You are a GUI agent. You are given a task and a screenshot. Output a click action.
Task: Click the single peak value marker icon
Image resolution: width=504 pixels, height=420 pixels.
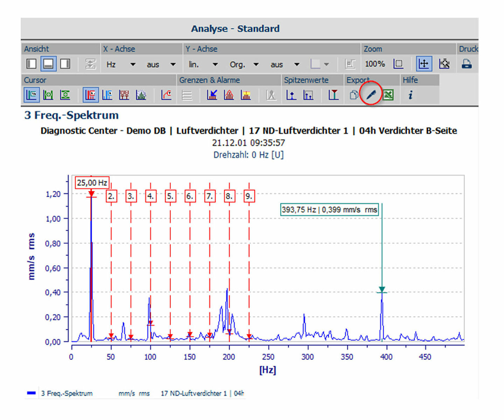[x=292, y=95]
